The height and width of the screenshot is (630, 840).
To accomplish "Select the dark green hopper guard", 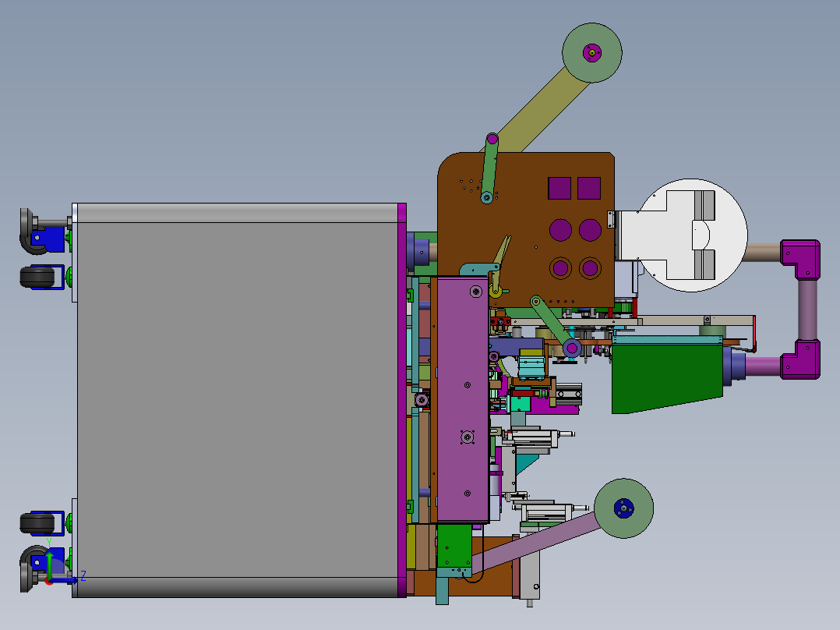I will pyautogui.click(x=668, y=378).
